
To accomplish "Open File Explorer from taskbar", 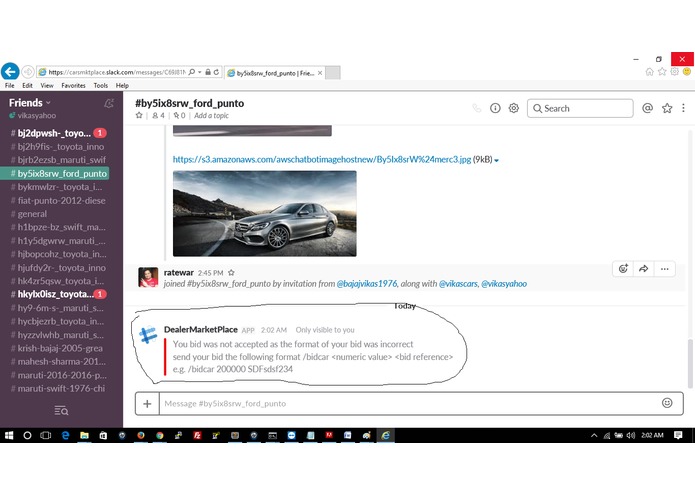I will [x=84, y=436].
